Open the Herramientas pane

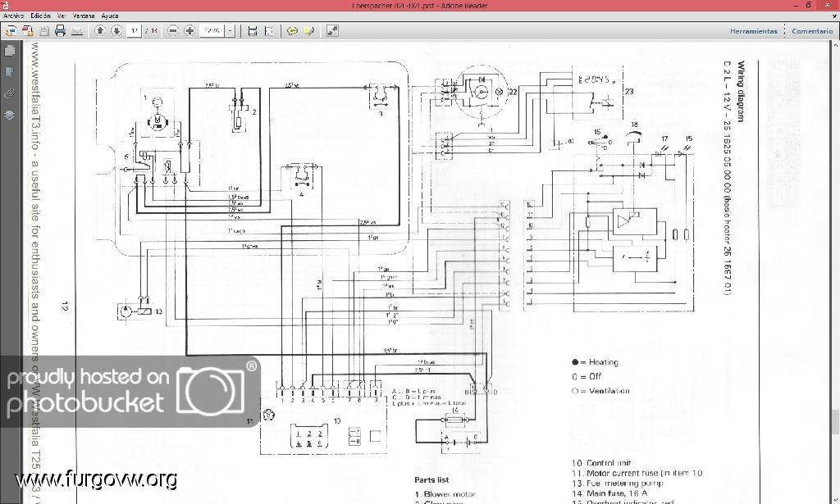753,31
